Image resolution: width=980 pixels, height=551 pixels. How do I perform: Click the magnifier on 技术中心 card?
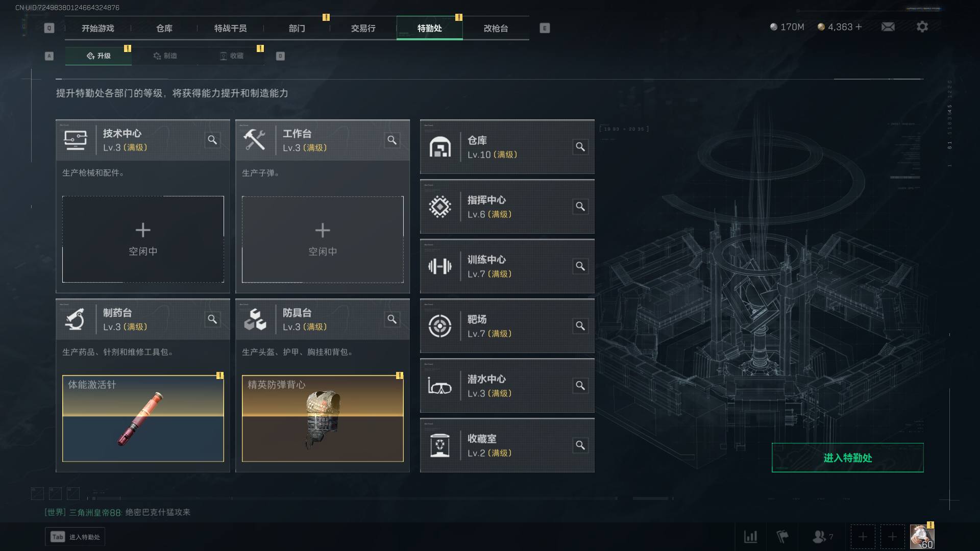pos(212,140)
